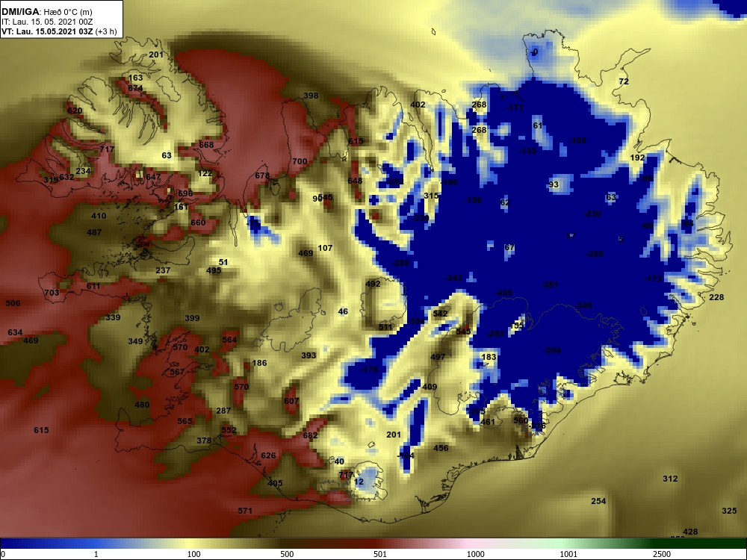Click the map value 393

click(x=309, y=355)
